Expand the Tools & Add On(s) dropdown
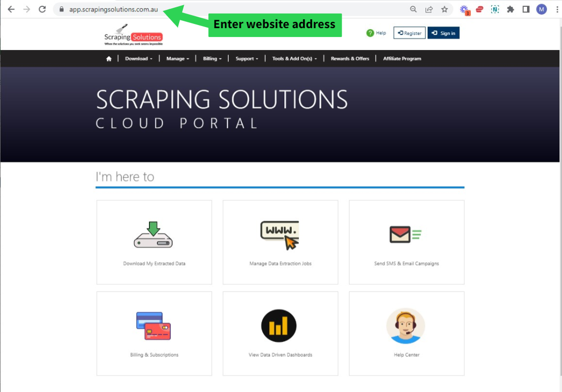Screen dimensions: 562x392 coord(294,59)
